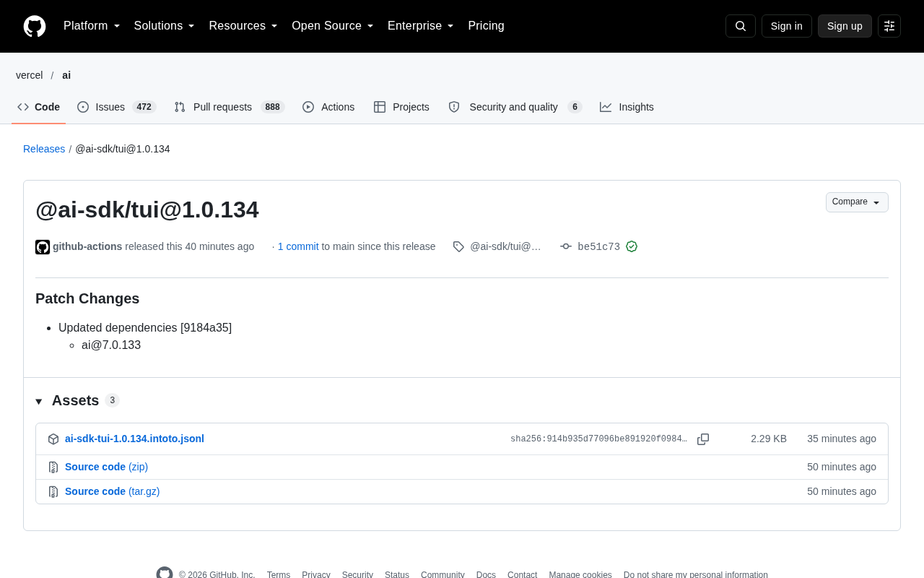The image size is (924, 578).
Task: Click the Sign in button
Action: point(787,26)
